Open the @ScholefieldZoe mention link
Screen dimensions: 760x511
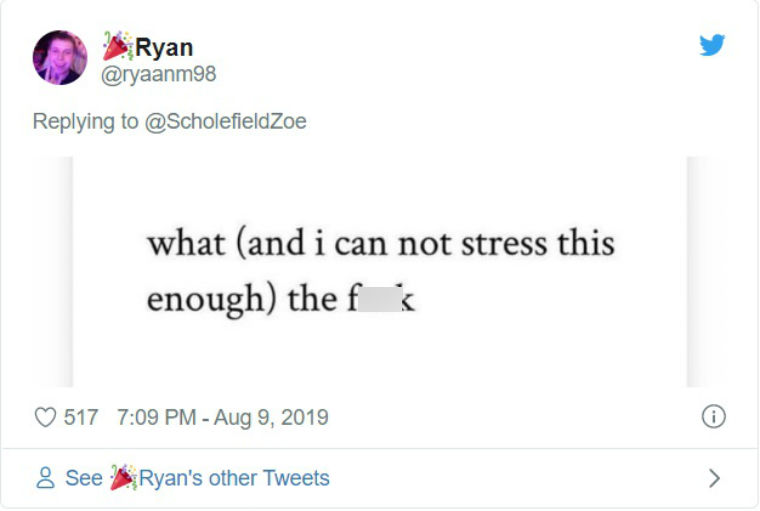225,121
